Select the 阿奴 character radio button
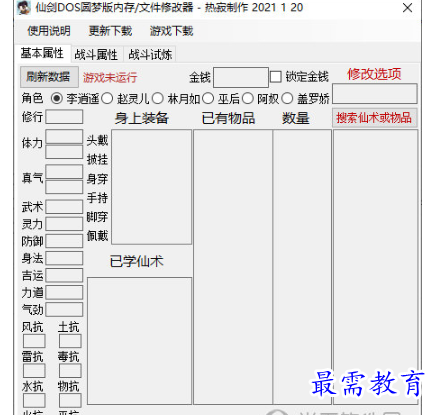433x415 pixels. pyautogui.click(x=248, y=98)
